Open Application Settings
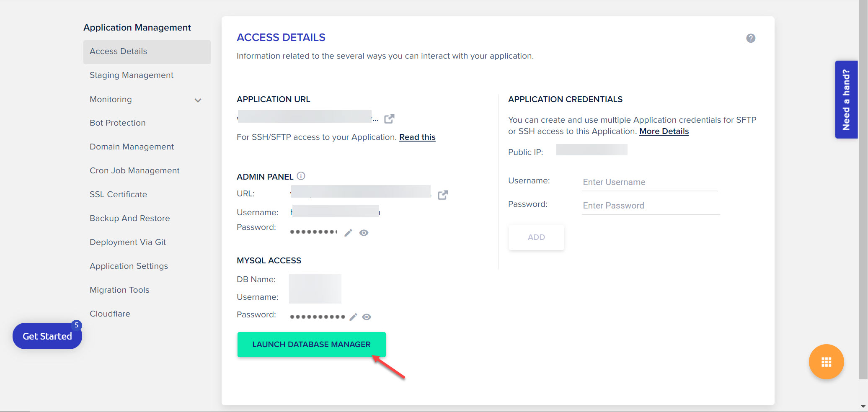The image size is (868, 412). click(129, 266)
